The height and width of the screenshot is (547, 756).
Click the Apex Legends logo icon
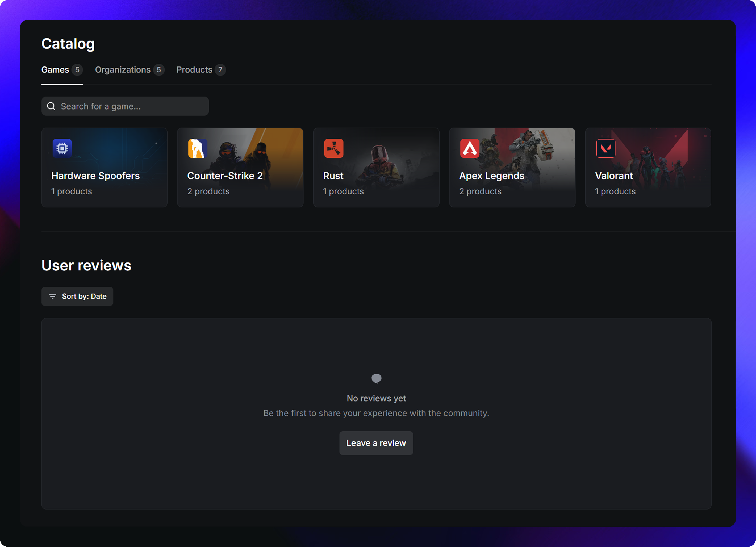pos(470,148)
